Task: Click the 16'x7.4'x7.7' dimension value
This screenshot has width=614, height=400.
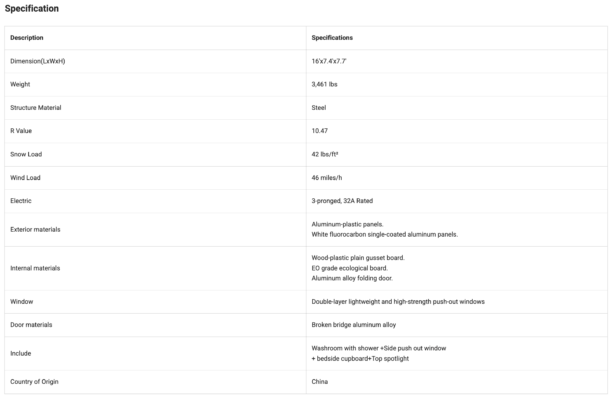Action: pyautogui.click(x=329, y=61)
